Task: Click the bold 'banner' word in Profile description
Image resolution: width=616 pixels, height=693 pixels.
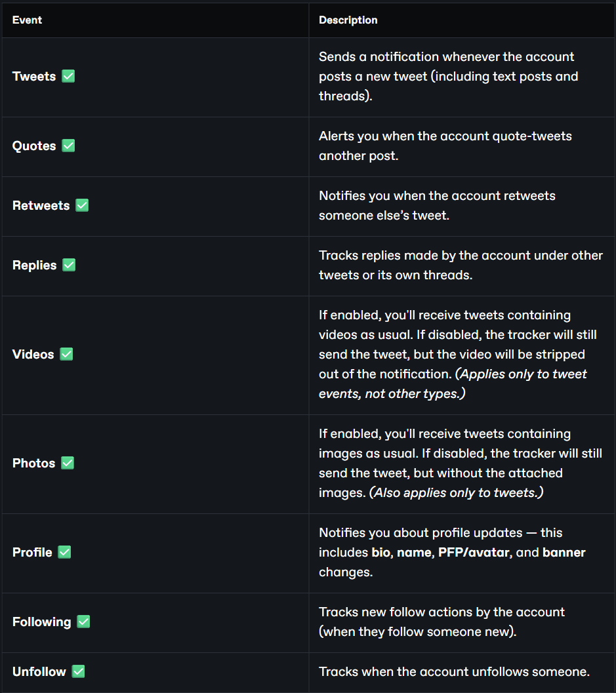Action: click(x=564, y=553)
